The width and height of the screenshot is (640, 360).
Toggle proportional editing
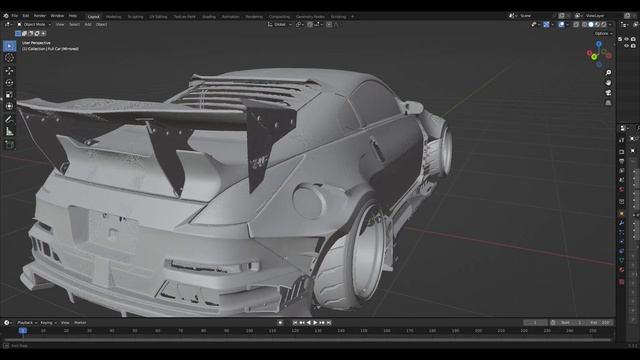(329, 24)
